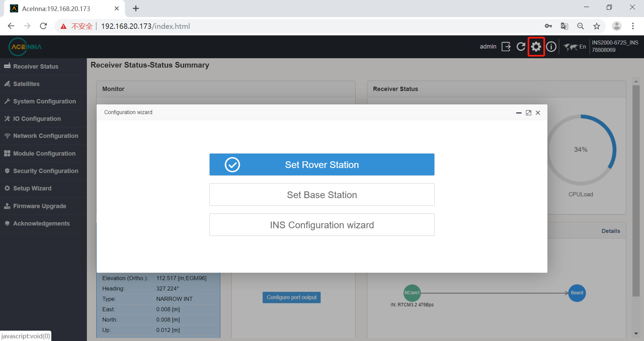The height and width of the screenshot is (341, 644).
Task: Click the insecure site warning indicator
Action: (x=76, y=26)
